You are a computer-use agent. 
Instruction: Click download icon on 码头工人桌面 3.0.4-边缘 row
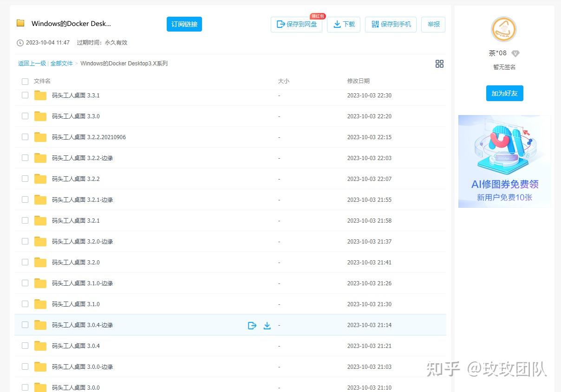(267, 325)
